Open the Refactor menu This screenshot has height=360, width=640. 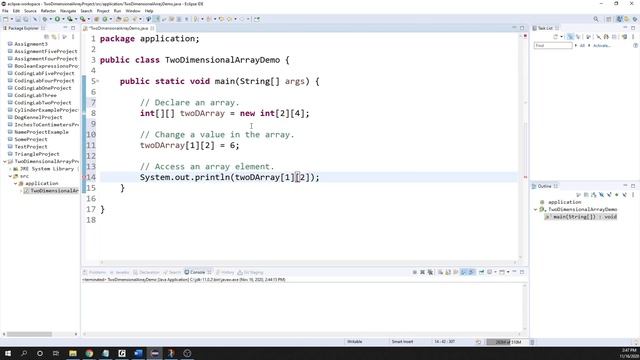[48, 11]
